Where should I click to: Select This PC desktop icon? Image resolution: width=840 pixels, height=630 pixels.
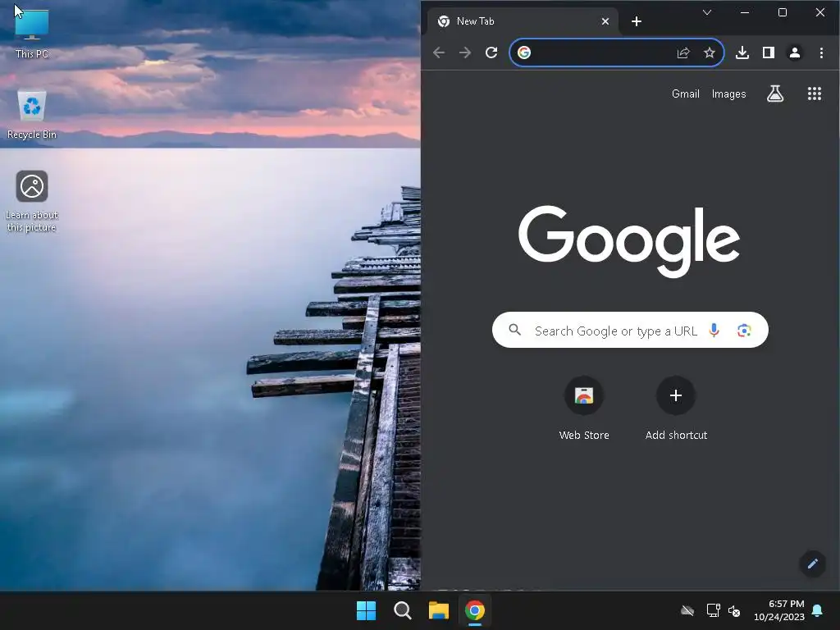pos(32,32)
